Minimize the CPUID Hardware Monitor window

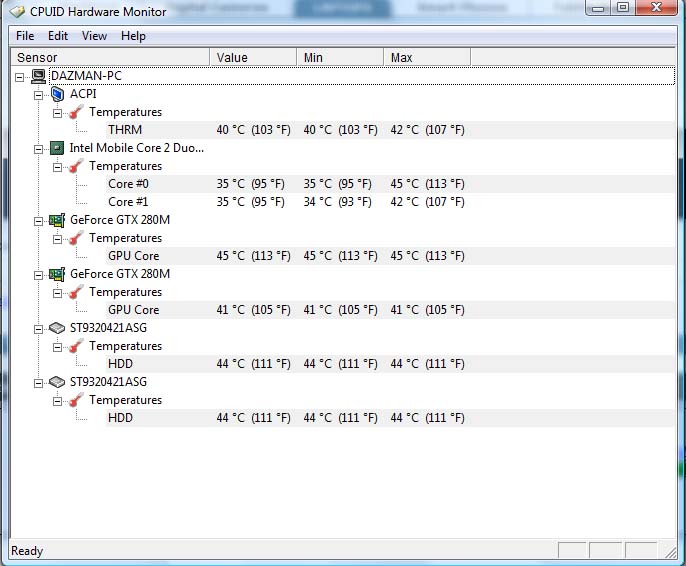[598, 8]
